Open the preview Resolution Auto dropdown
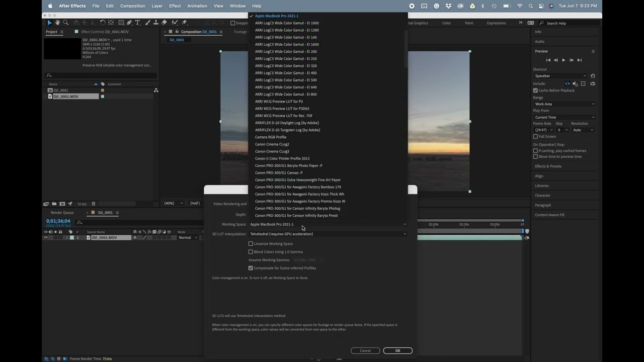644x362 pixels. [583, 130]
